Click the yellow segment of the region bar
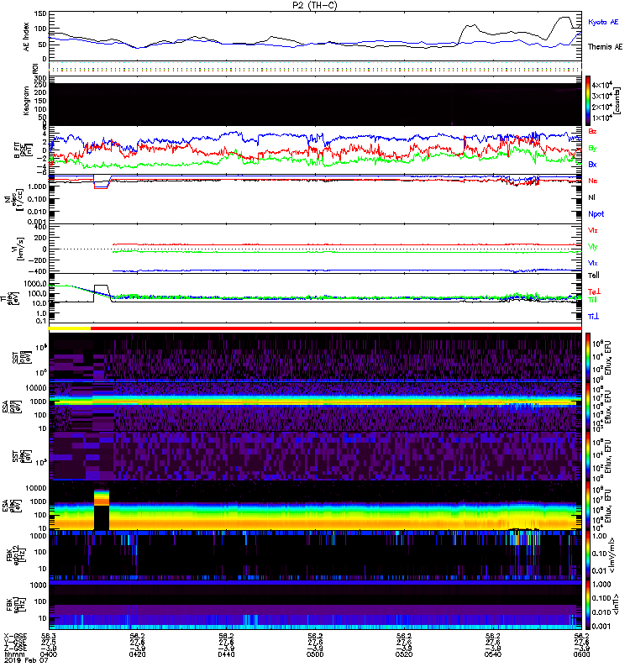630x672 pixels. 70,328
